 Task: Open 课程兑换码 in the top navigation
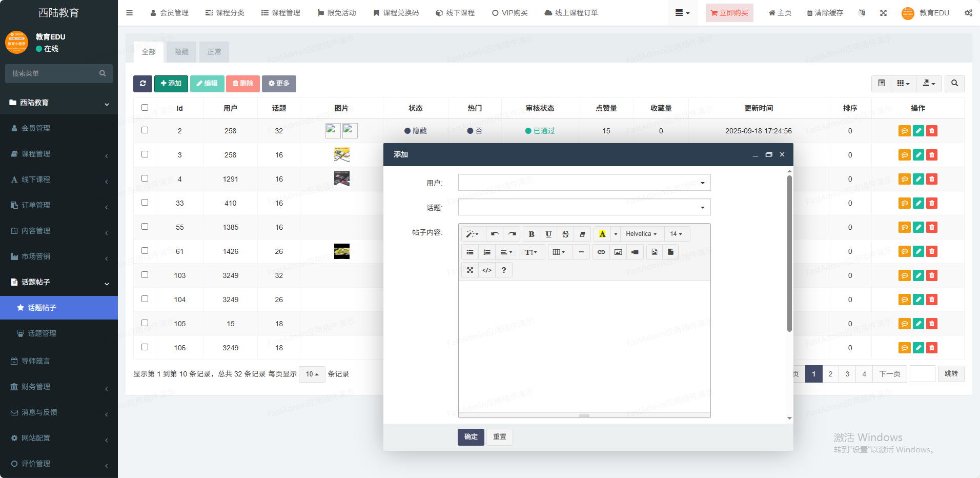396,13
